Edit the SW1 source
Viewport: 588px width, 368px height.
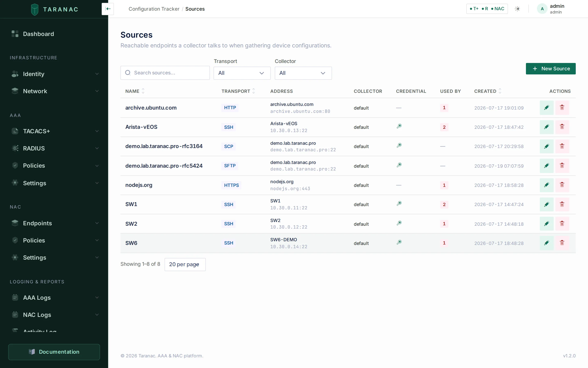[x=546, y=204]
